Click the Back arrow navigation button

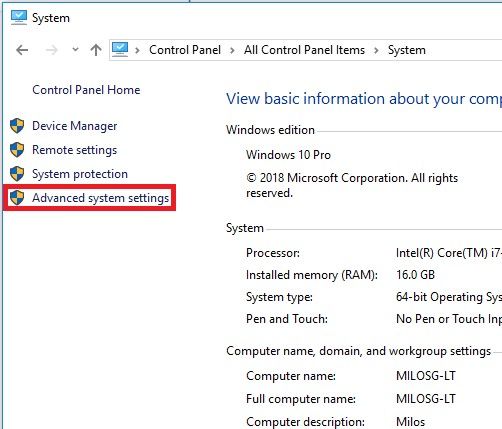coord(22,50)
